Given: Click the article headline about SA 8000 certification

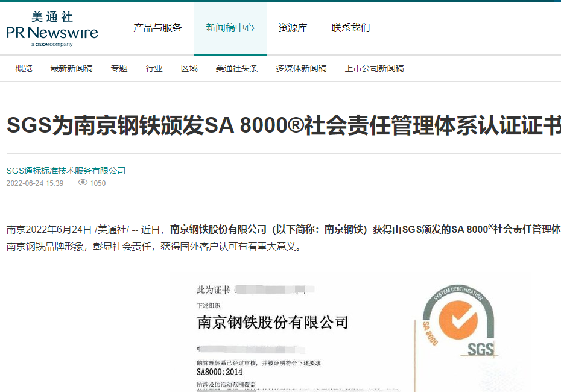Looking at the screenshot, I should (280, 122).
